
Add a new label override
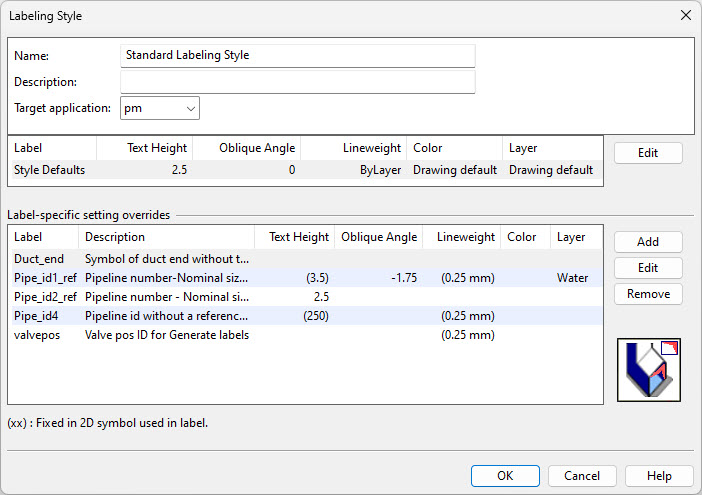click(x=648, y=242)
